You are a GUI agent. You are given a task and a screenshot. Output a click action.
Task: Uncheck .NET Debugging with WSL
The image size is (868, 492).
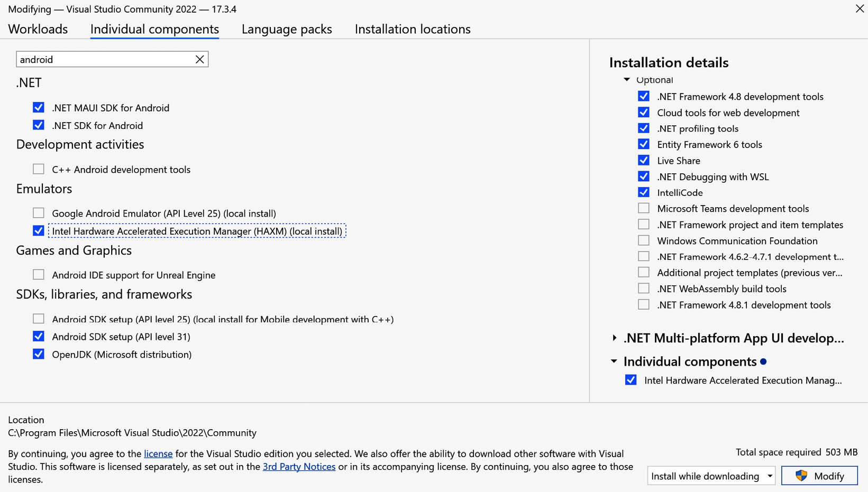[x=644, y=177]
